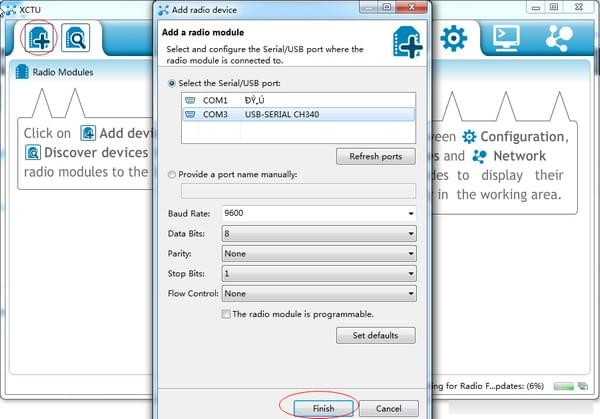
Task: Click the Radio Modules panel icon
Action: click(22, 72)
